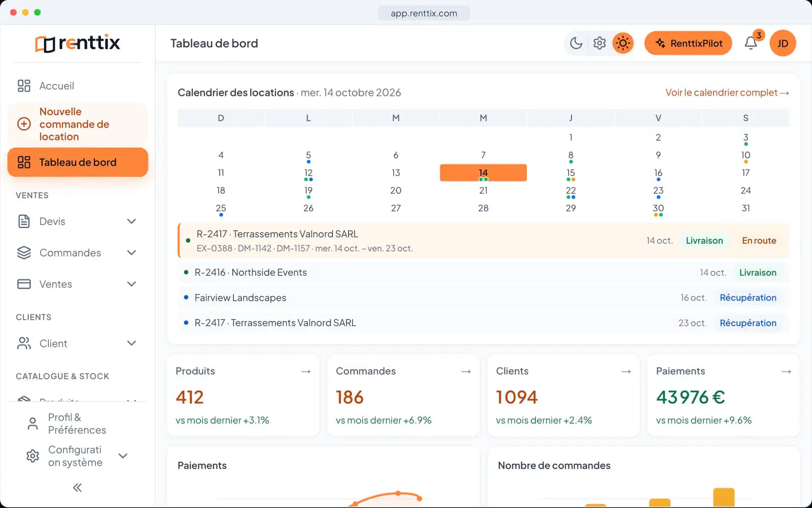
Task: Select calendar day 14
Action: click(x=483, y=173)
